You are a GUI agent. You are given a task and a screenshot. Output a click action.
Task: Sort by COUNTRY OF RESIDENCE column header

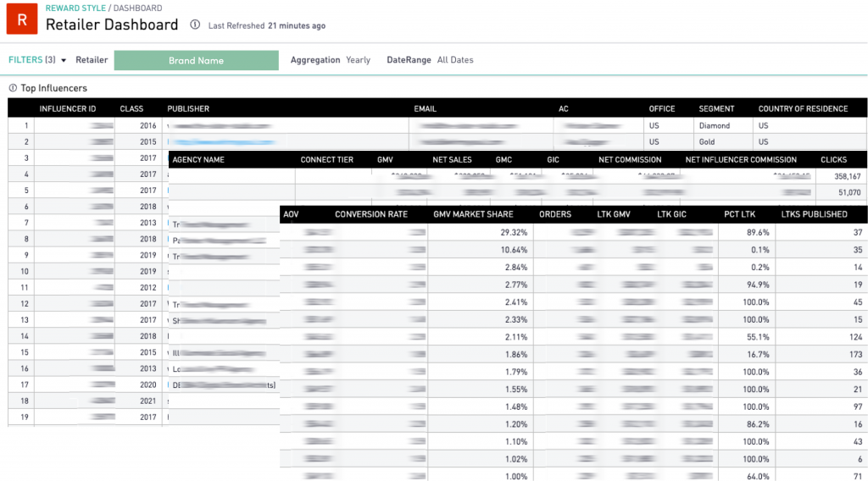click(x=804, y=109)
